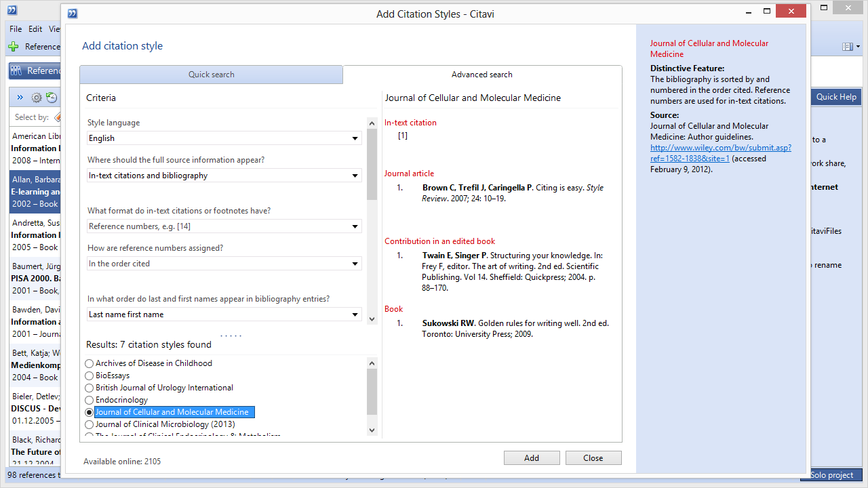
Task: Click the 'Book' preview heading
Action: point(393,309)
